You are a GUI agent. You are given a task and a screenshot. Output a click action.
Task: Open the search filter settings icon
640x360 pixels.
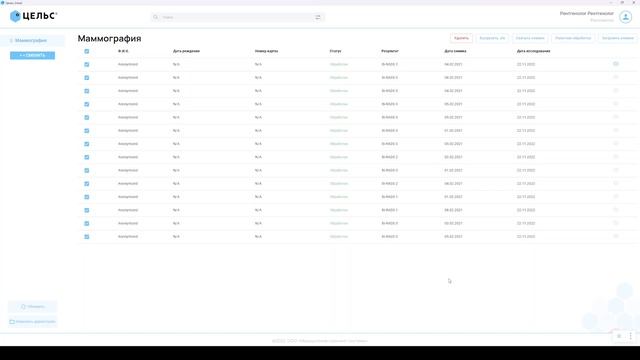tap(318, 17)
